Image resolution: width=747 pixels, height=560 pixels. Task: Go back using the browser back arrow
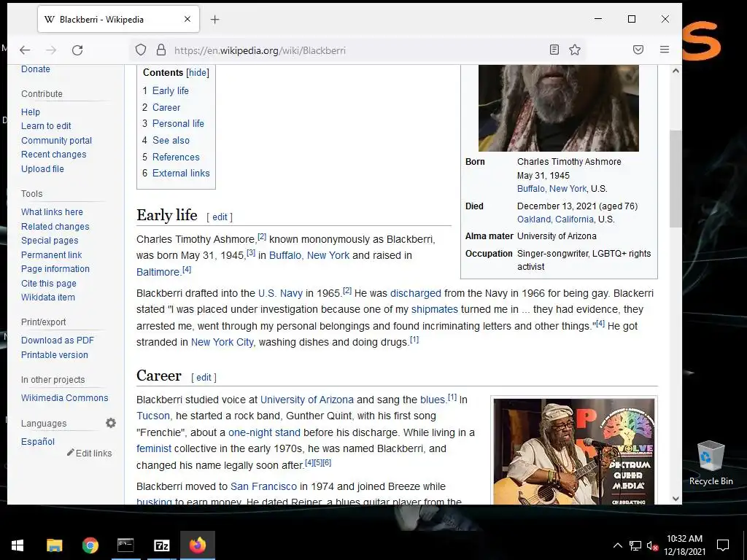tap(25, 50)
